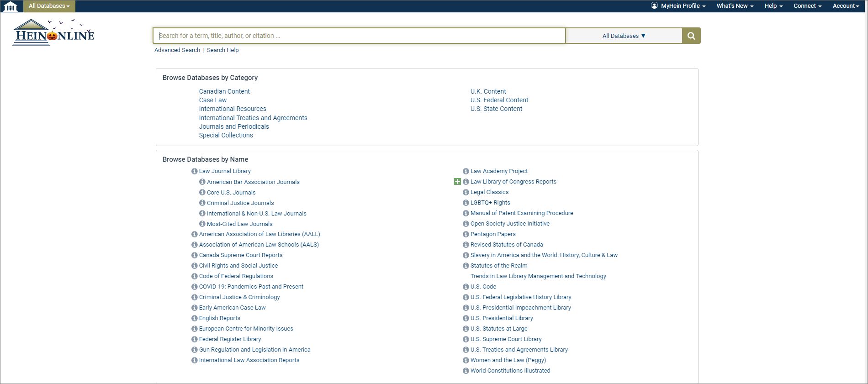Open Revised Statutes of Canada
This screenshot has width=868, height=384.
(x=507, y=245)
